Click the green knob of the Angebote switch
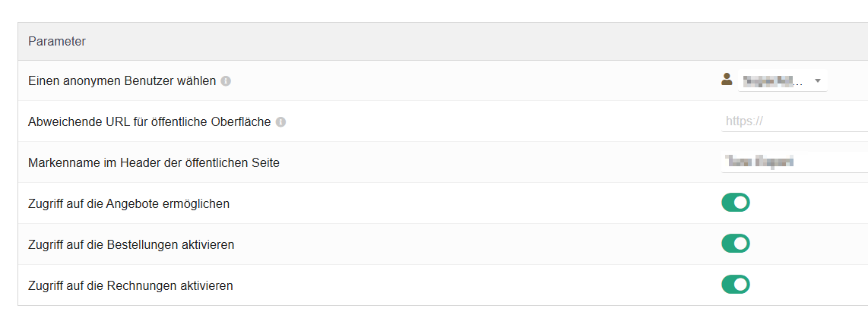The image size is (868, 318). 741,203
